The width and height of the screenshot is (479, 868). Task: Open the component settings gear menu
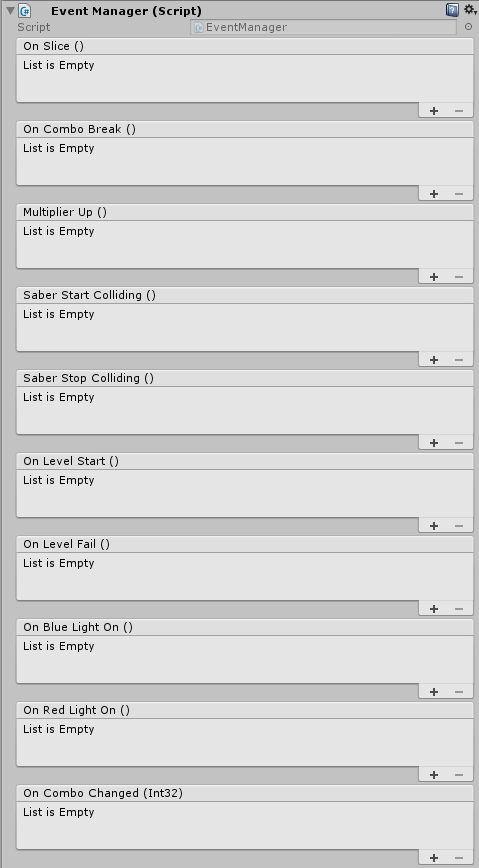[470, 10]
